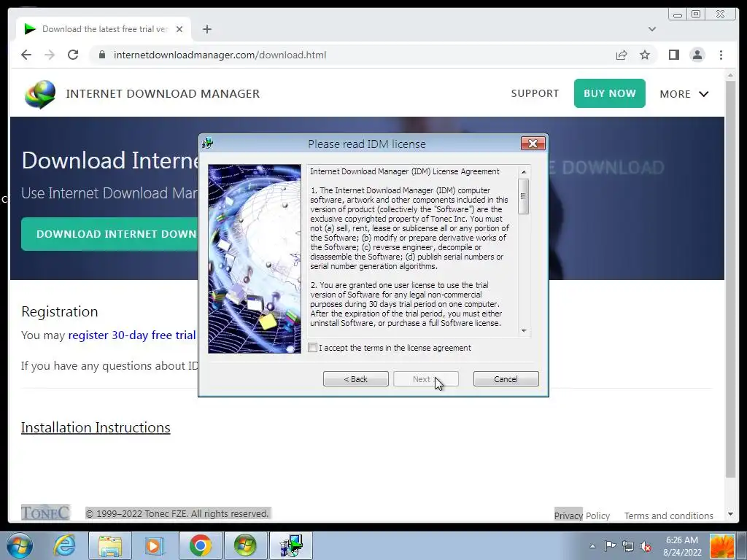Click the IDM globe logo on website
The height and width of the screenshot is (560, 747).
click(x=40, y=94)
